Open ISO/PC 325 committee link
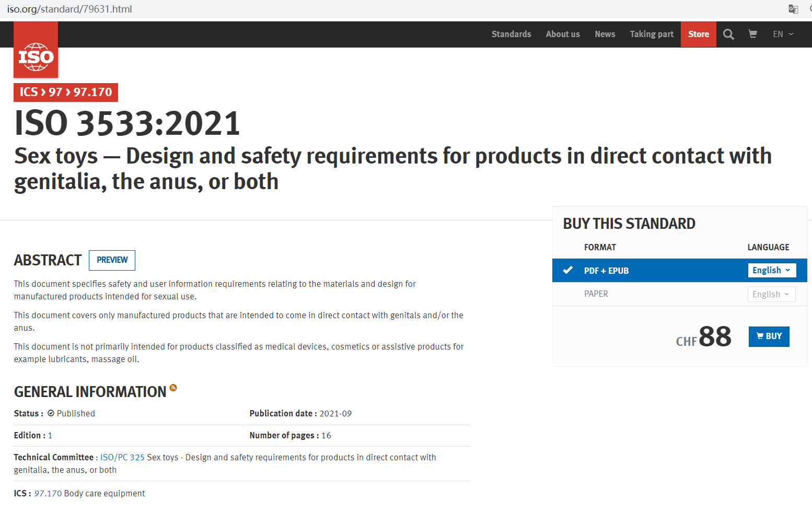812x512 pixels. [x=122, y=457]
